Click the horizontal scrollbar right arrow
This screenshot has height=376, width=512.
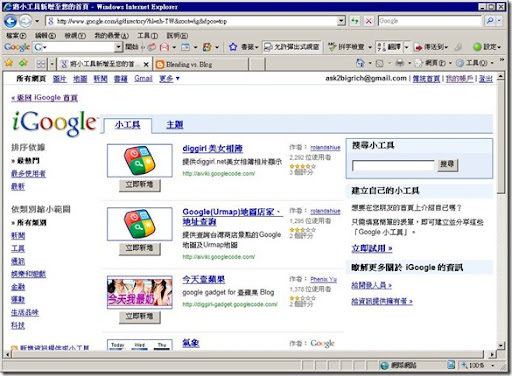(x=492, y=354)
